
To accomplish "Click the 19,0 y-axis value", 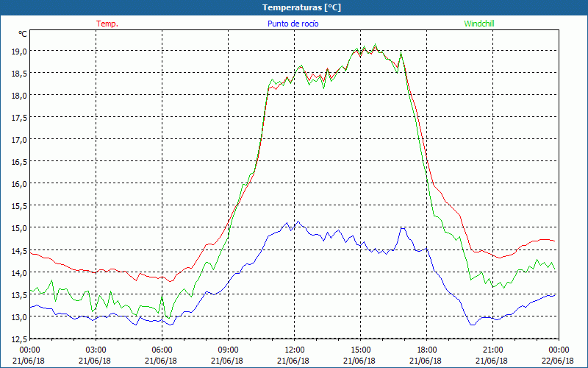I will click(19, 51).
